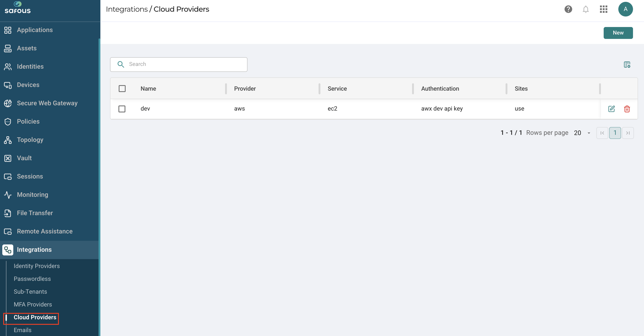This screenshot has width=644, height=336.
Task: Open the notifications bell
Action: click(586, 9)
